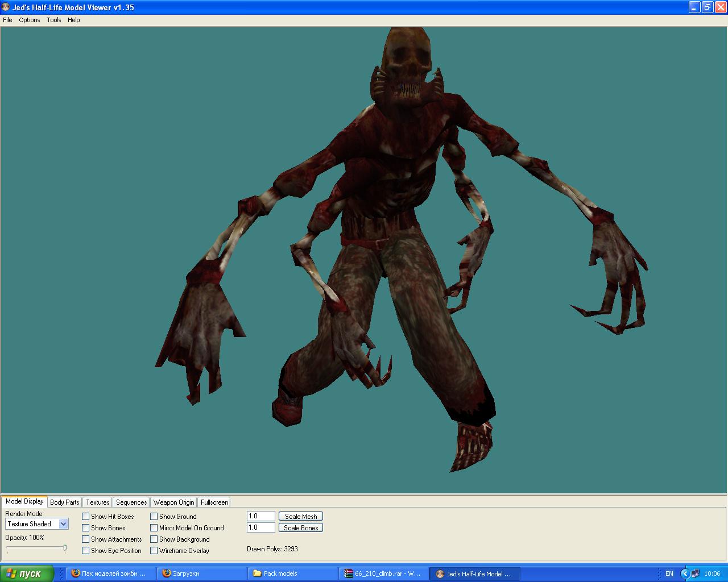Image resolution: width=728 pixels, height=582 pixels.
Task: Open the File menu
Action: (x=7, y=20)
